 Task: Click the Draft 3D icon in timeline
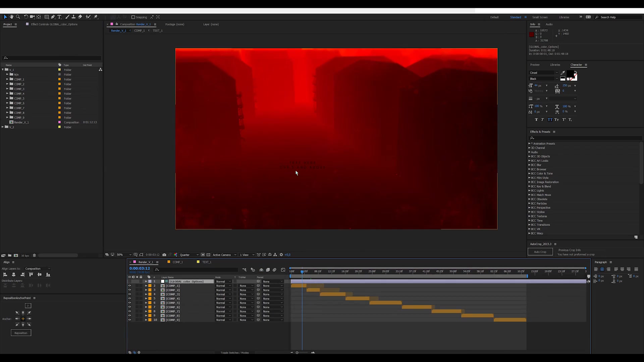tap(253, 270)
